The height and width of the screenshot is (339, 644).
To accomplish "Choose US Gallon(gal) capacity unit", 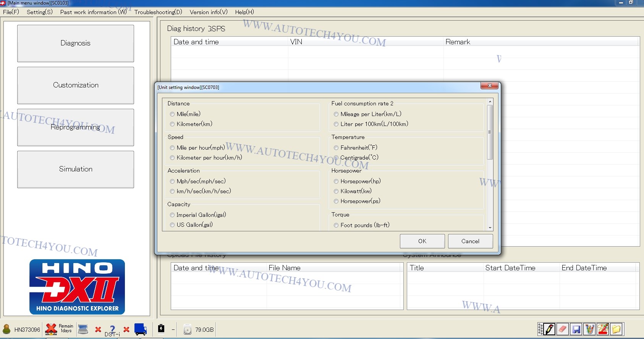I will pos(172,225).
